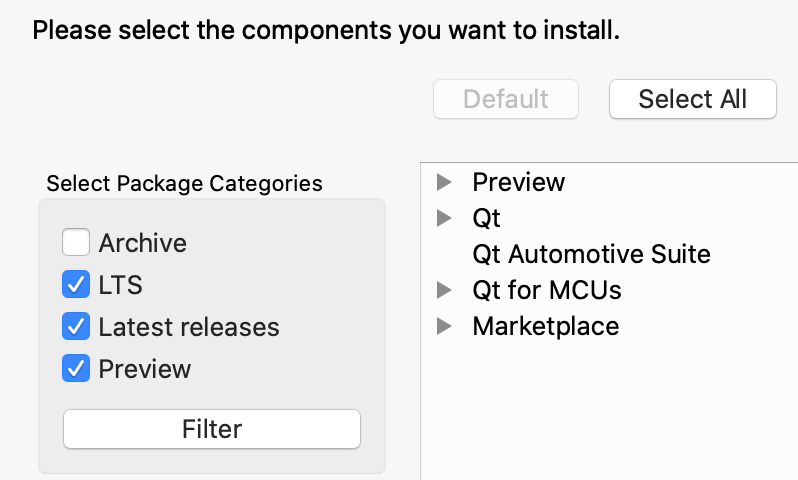The height and width of the screenshot is (480, 798).
Task: Uncheck the Preview category checkbox
Action: pos(76,369)
